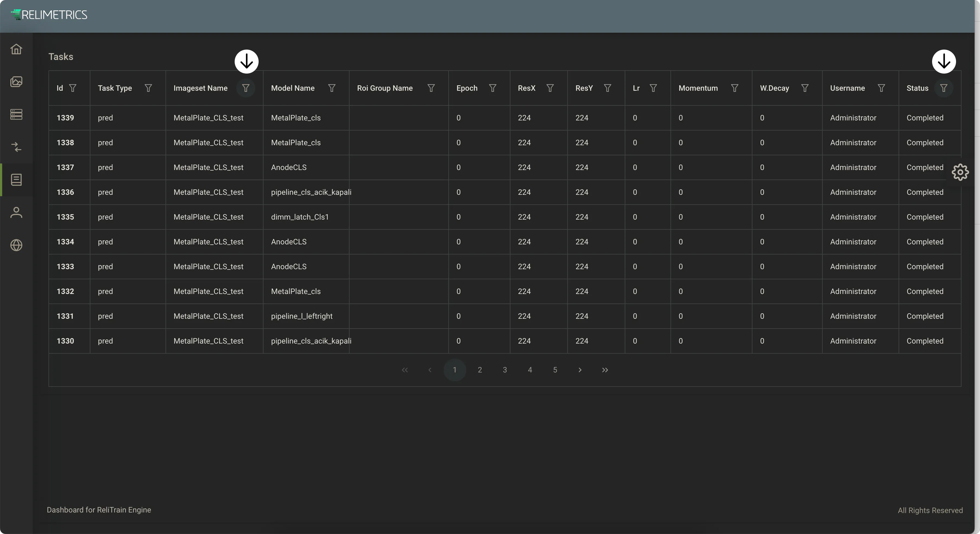Go to the previous page arrow
Image resolution: width=980 pixels, height=534 pixels.
click(430, 370)
